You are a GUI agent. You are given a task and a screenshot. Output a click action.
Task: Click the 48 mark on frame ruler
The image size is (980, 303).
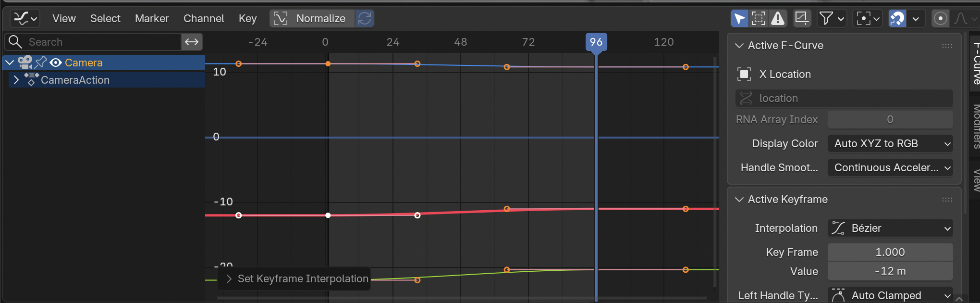461,42
